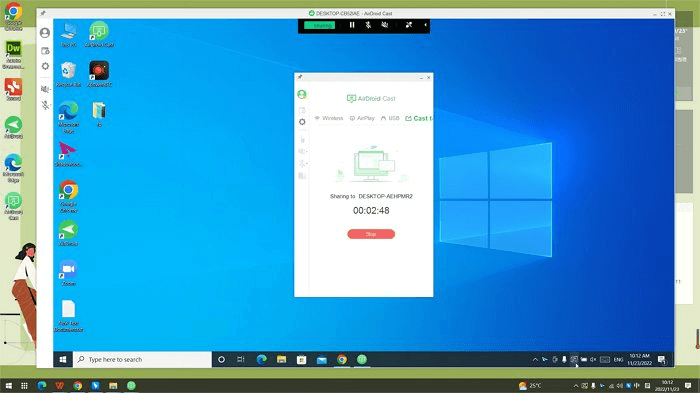Pin the outer AirDroid Cast window

(43, 13)
